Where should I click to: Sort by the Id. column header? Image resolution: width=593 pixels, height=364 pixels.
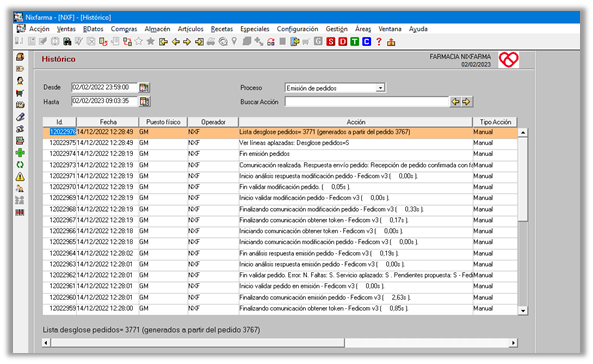point(59,122)
